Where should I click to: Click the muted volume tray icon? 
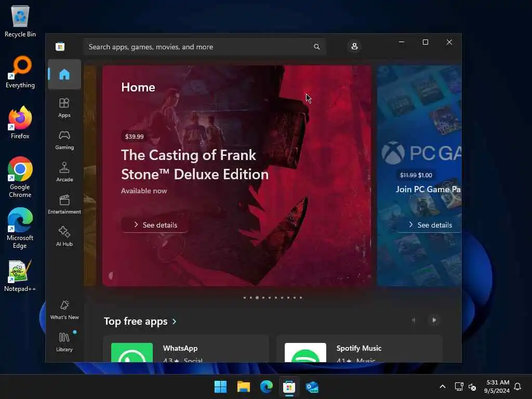(x=472, y=387)
